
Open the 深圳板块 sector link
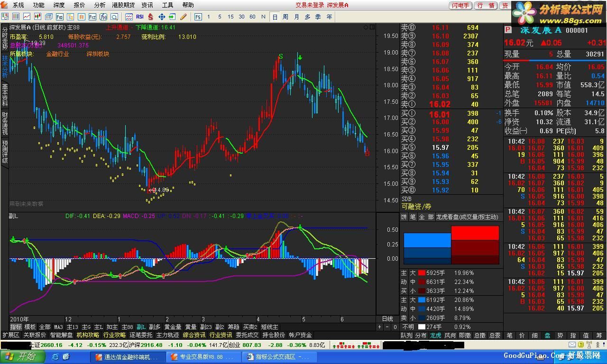click(x=98, y=54)
